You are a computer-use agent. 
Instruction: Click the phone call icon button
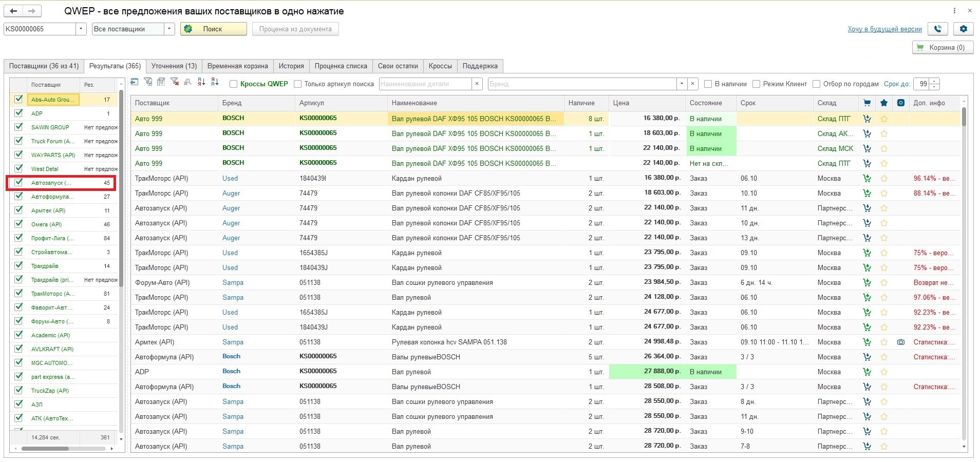[938, 29]
